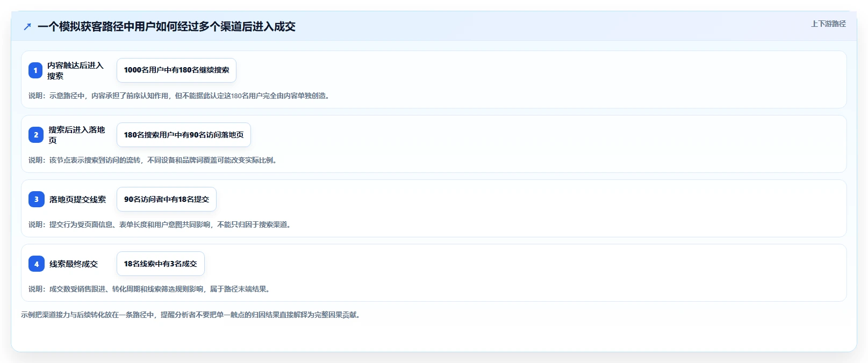The height and width of the screenshot is (363, 868).
Task: Click the note starting 说明：示意路径中
Action: tap(180, 96)
